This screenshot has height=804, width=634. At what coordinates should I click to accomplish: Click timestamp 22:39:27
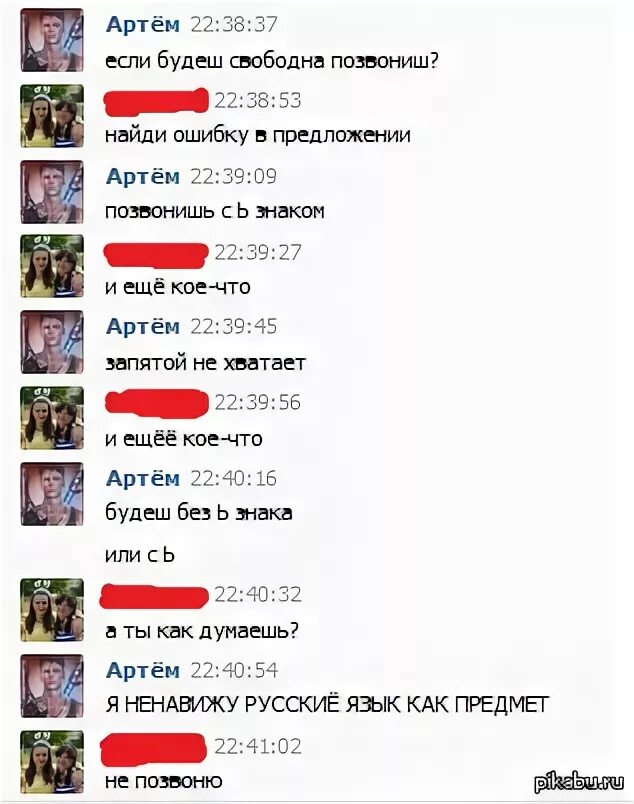(257, 252)
